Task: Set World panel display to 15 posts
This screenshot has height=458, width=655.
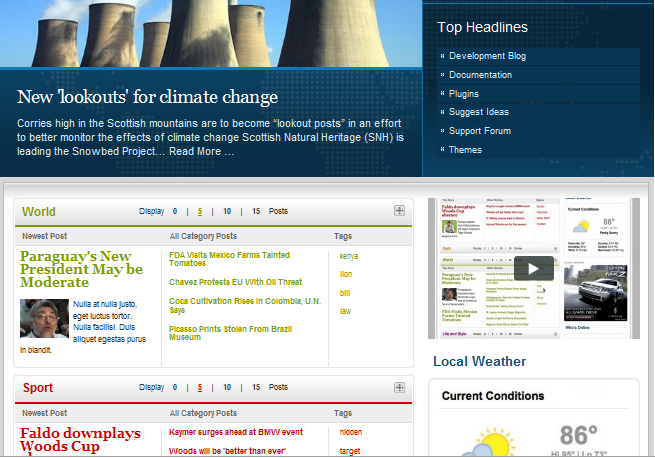Action: (x=256, y=211)
